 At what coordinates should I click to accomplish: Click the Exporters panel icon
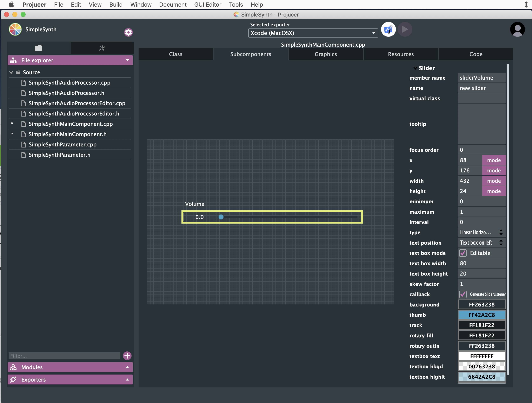pyautogui.click(x=14, y=379)
